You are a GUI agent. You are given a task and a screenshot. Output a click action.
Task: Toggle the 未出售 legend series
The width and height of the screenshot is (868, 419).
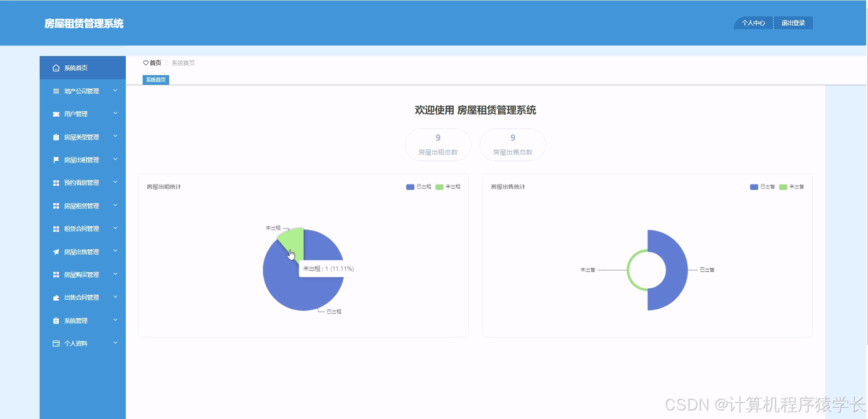tap(791, 187)
